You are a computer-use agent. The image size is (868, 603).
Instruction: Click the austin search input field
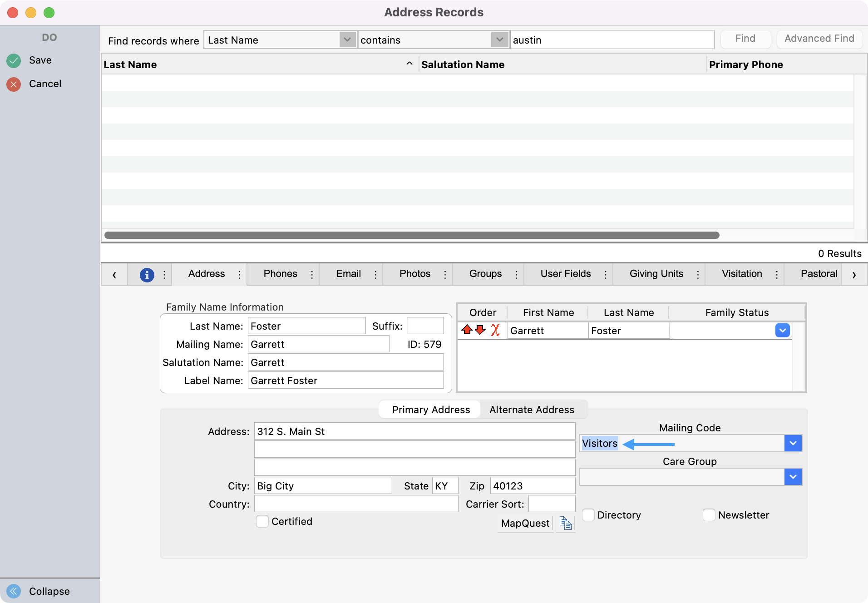click(x=612, y=40)
